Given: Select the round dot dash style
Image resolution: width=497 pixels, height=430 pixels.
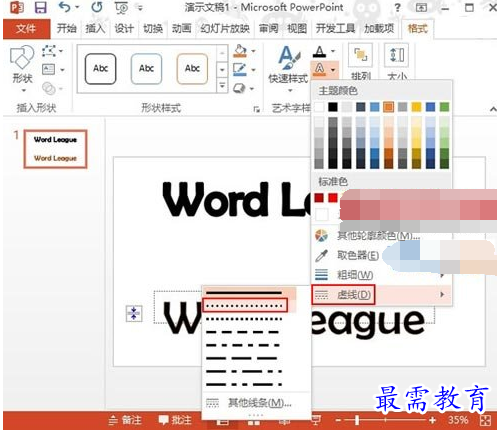Looking at the screenshot, I should coord(244,306).
